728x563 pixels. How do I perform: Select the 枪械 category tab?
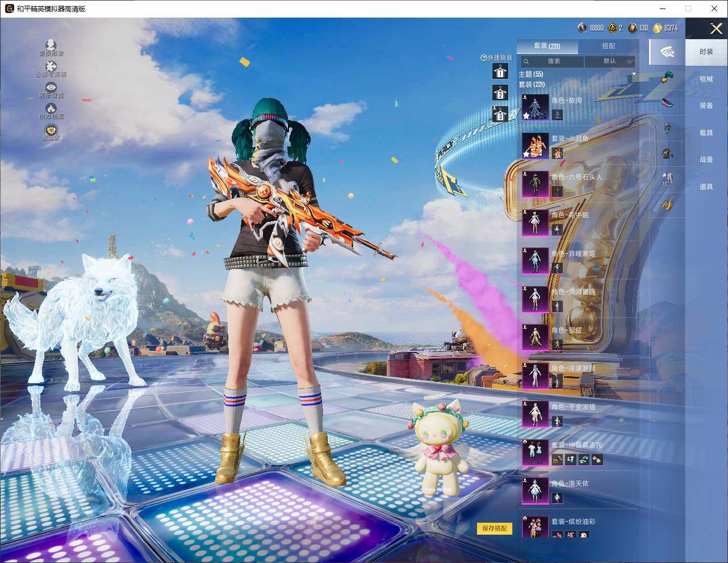(x=706, y=79)
